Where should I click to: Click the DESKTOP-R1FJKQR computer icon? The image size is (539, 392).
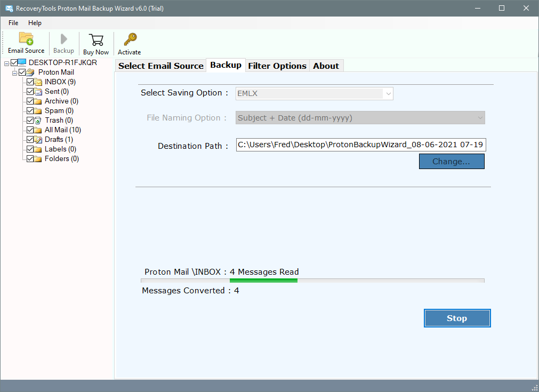tap(22, 62)
